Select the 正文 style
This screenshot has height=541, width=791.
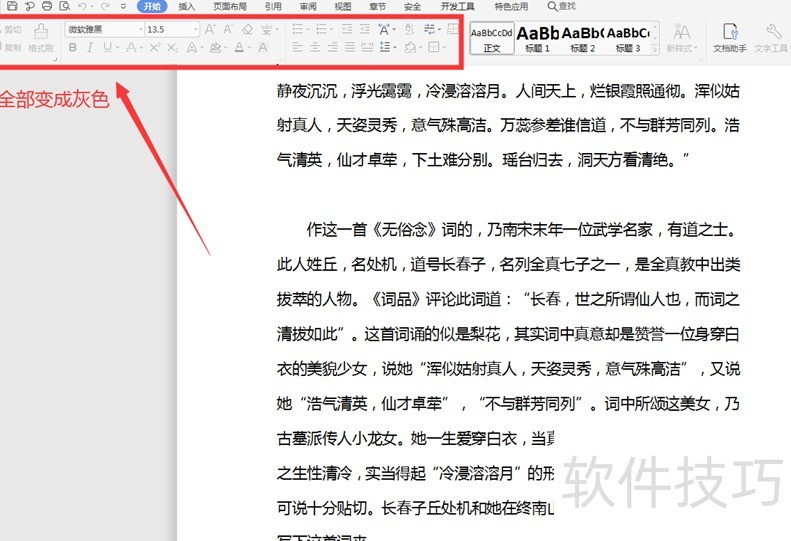(492, 38)
